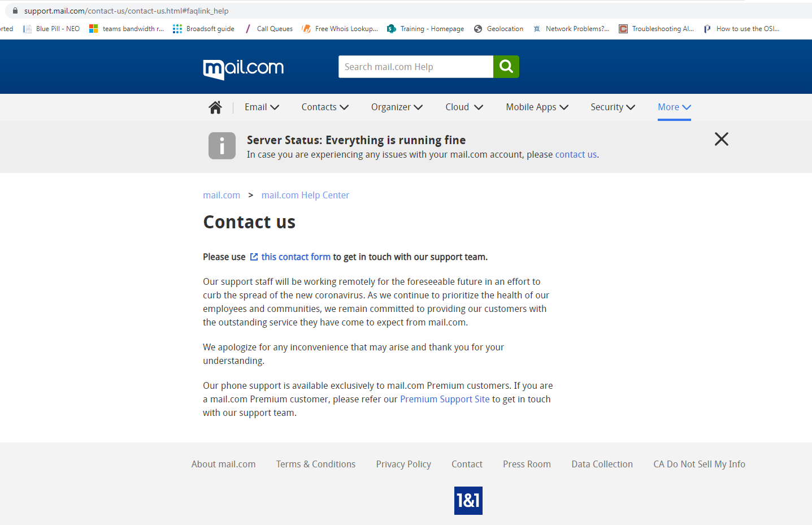Click the mail.com logo in header

tap(243, 69)
